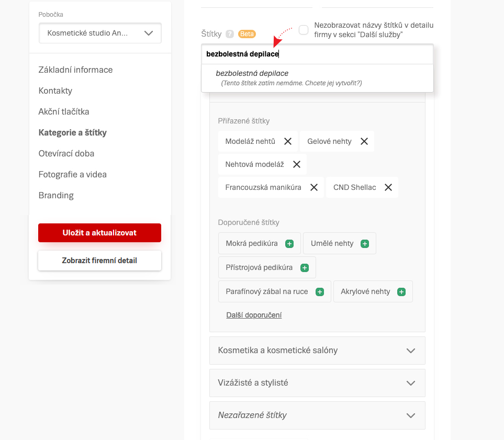This screenshot has width=504, height=440.
Task: Remove the CND Shellac tag
Action: pos(388,187)
